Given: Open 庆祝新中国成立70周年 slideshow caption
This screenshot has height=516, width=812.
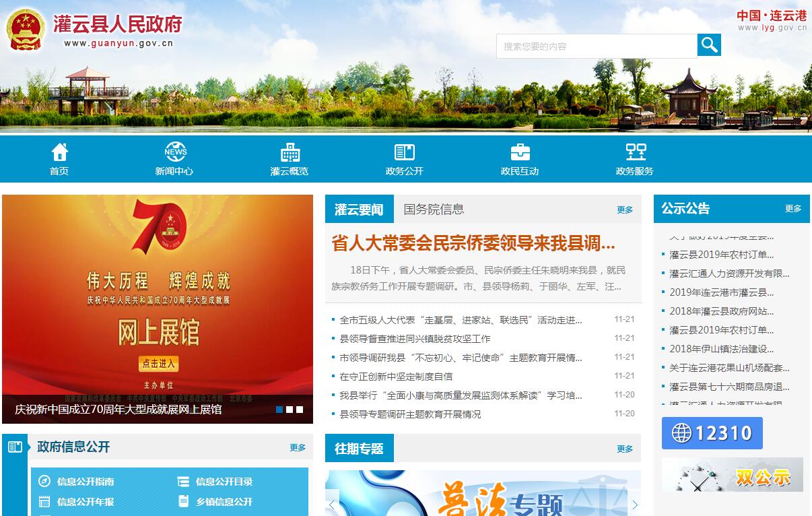Looking at the screenshot, I should click(x=119, y=409).
